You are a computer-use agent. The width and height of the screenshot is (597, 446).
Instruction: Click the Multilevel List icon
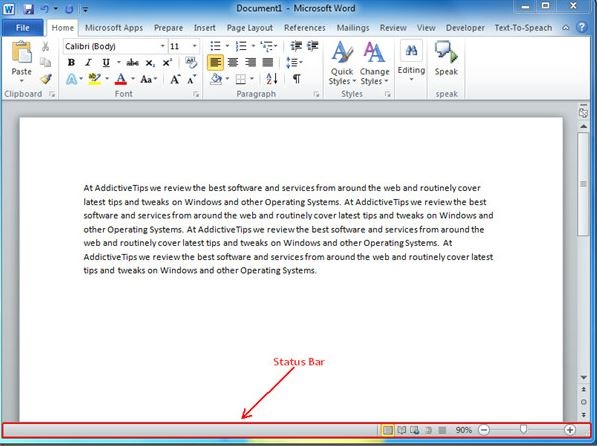267,46
